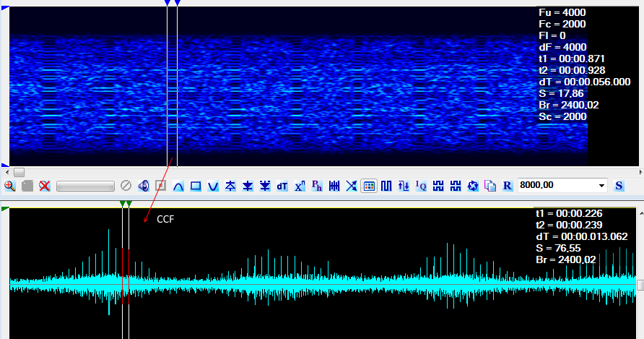This screenshot has height=339, width=644.
Task: Click the 'Sc = 2000' readout
Action: click(562, 116)
